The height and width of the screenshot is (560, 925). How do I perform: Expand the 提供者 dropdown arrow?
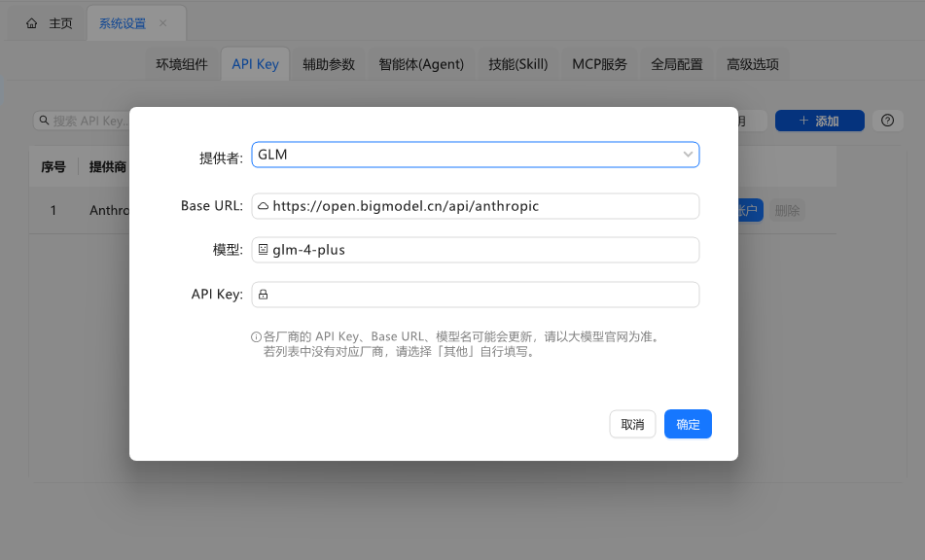(x=688, y=155)
